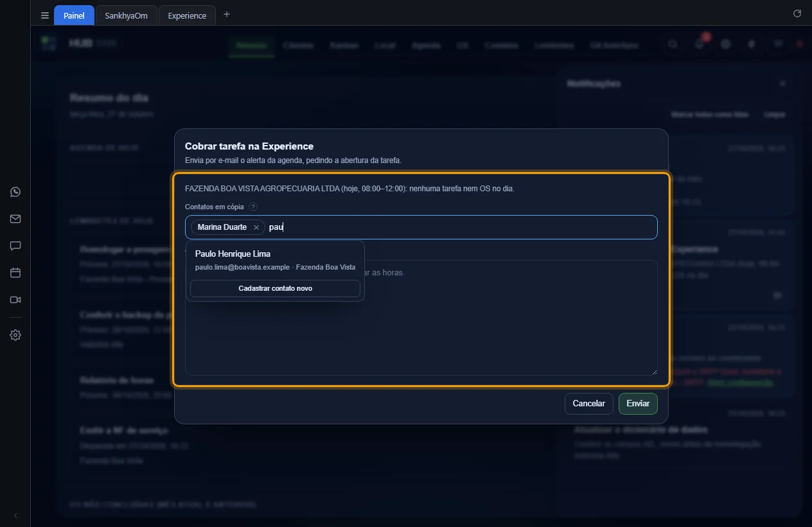Image resolution: width=812 pixels, height=527 pixels.
Task: Open the WhatsApp sidebar icon
Action: pos(15,192)
